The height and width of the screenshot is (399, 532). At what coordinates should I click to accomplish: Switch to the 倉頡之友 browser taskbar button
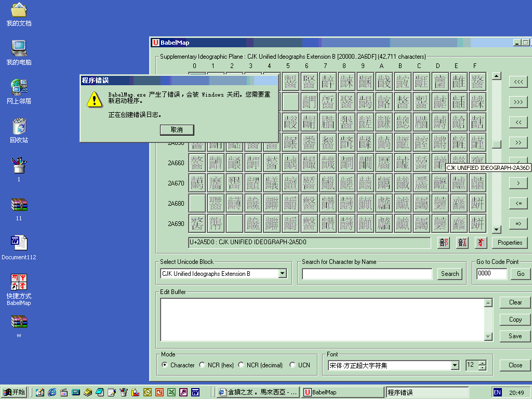[x=258, y=392]
